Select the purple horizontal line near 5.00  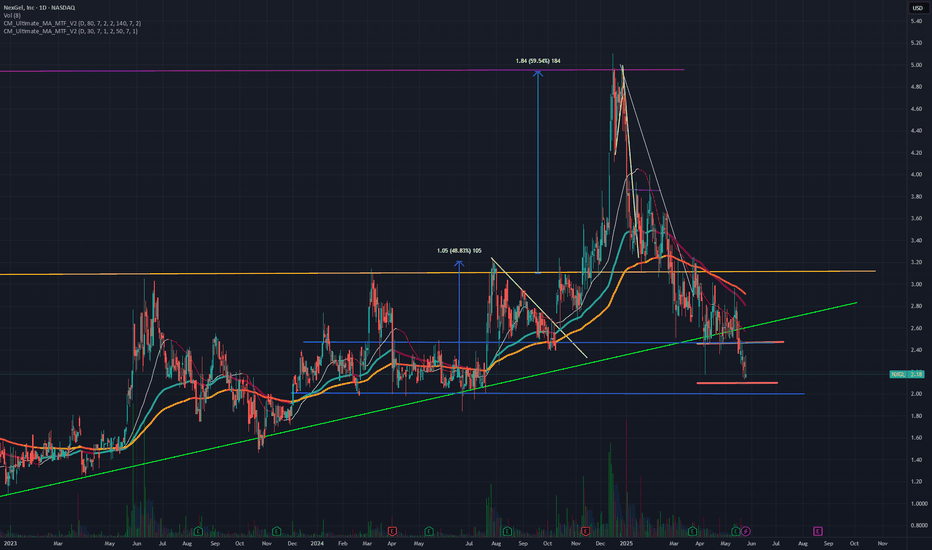coord(342,71)
